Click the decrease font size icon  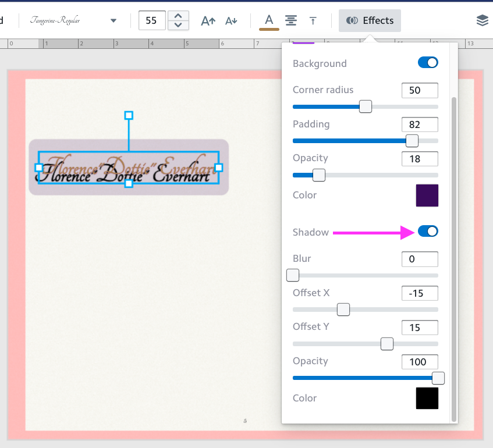[x=231, y=20]
